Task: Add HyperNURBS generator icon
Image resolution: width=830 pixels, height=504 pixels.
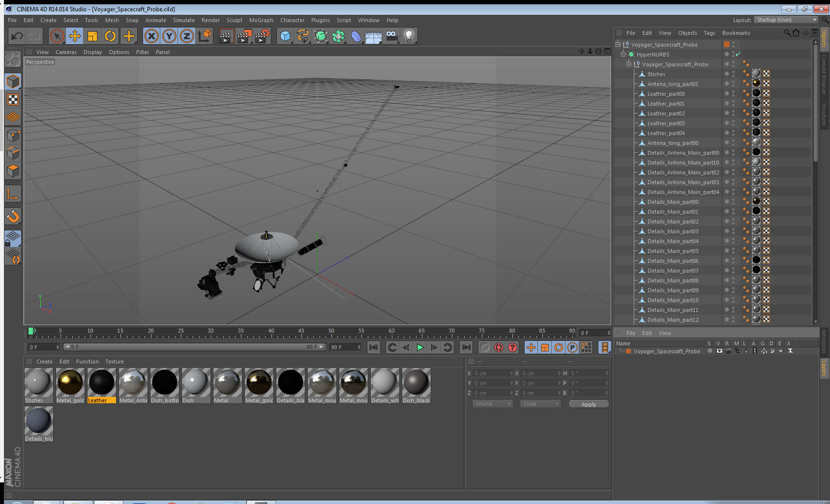Action: pyautogui.click(x=321, y=36)
